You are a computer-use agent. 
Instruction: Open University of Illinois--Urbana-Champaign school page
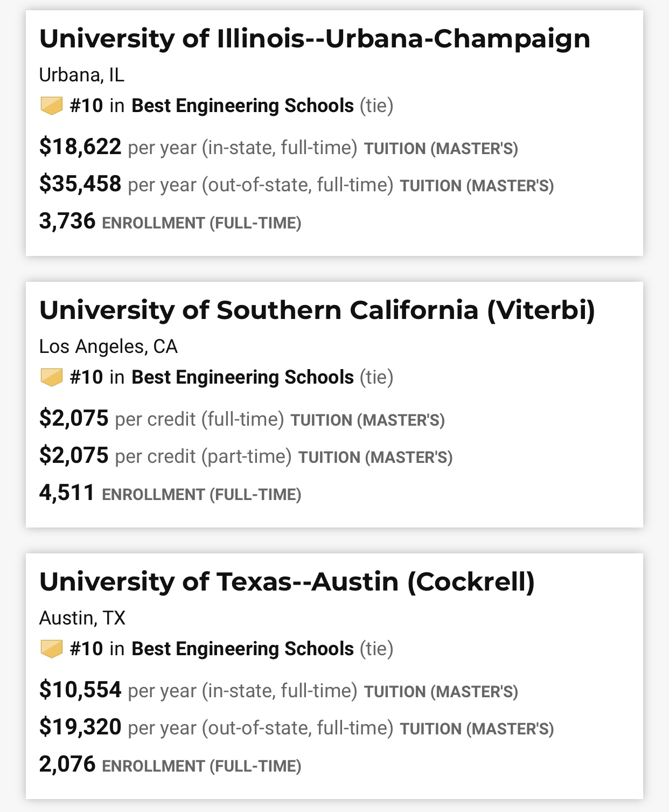[315, 39]
